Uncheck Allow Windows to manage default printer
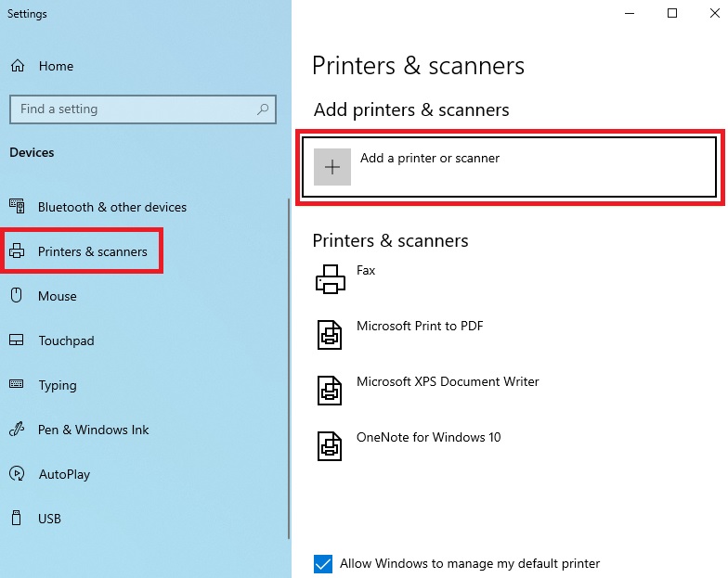 323,563
